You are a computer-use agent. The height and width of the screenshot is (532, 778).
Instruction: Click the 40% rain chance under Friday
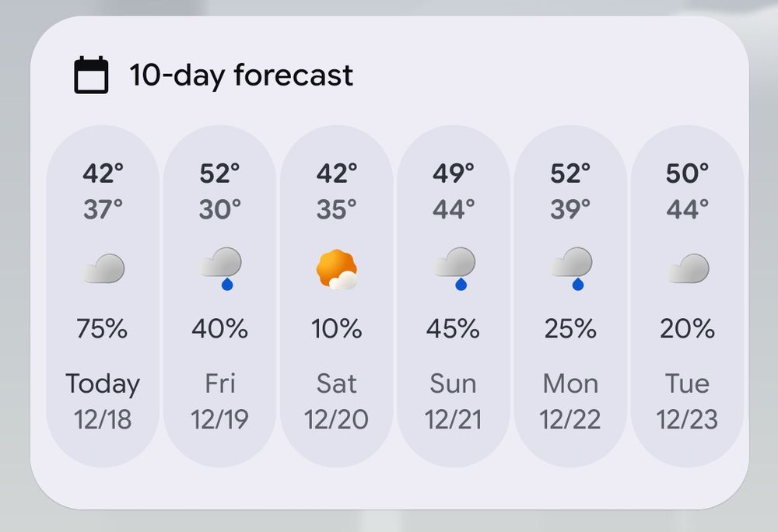219,328
